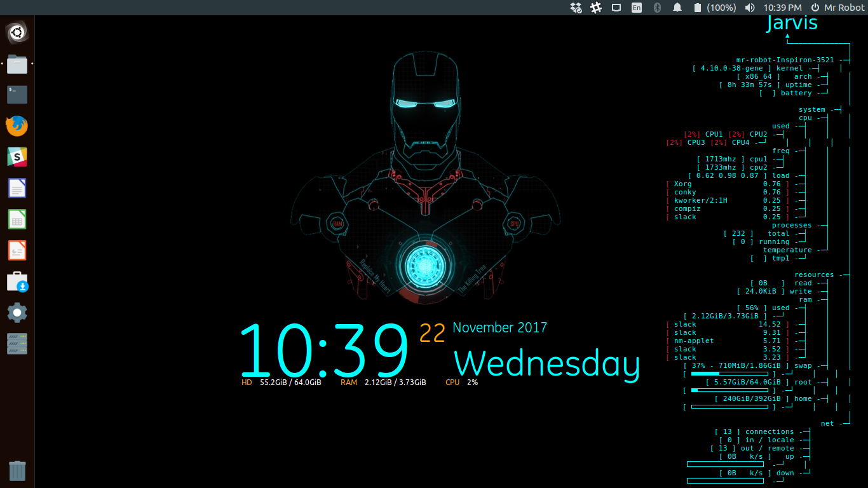This screenshot has width=868, height=488.
Task: Click the Wednesday weekday text
Action: pos(546,365)
